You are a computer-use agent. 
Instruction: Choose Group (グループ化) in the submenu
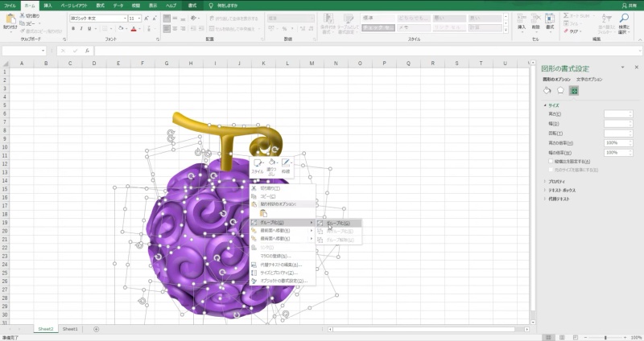(339, 224)
